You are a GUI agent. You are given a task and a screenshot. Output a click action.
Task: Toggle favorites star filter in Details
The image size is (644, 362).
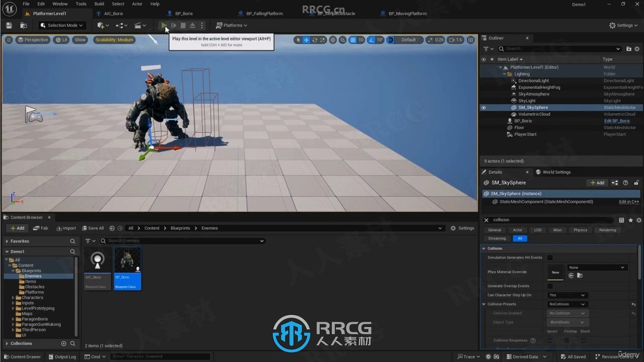pos(630,220)
